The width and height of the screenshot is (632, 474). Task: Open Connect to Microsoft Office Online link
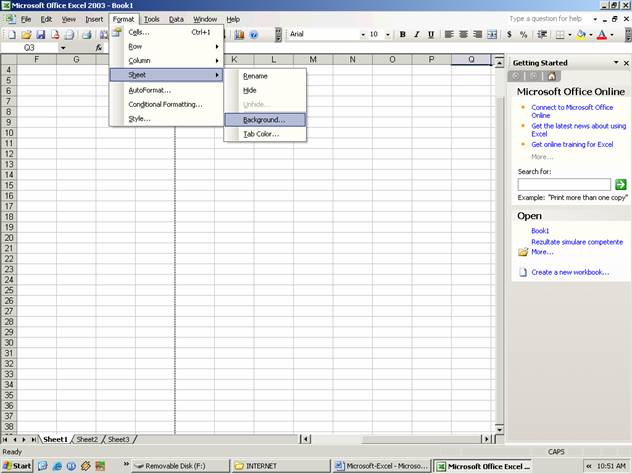pos(572,111)
